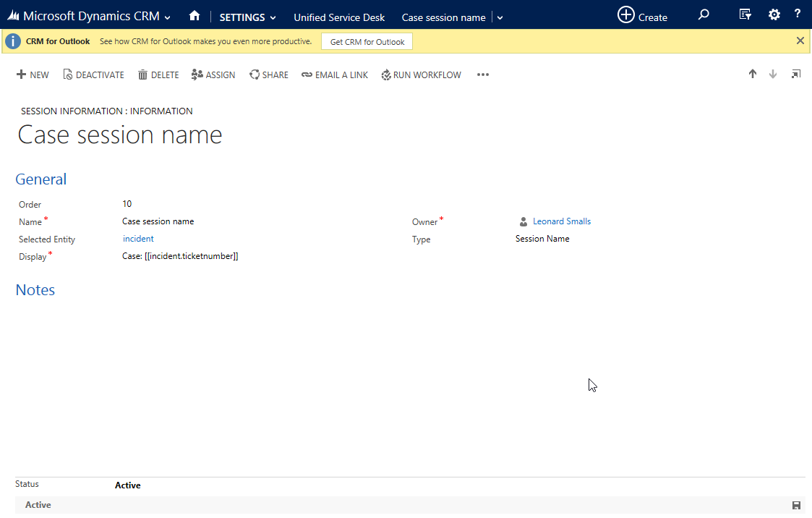The image size is (812, 518).
Task: Collapse the Notes section
Action: pos(35,290)
